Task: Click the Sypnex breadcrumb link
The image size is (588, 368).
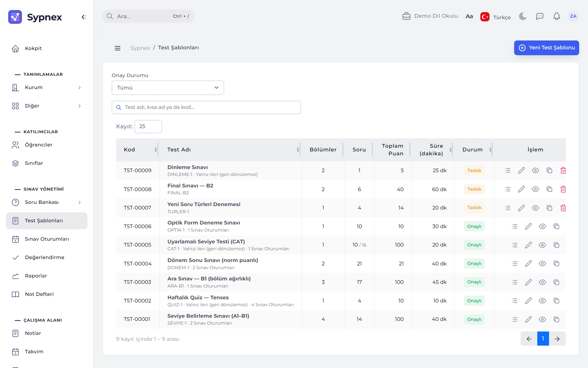Action: click(140, 48)
